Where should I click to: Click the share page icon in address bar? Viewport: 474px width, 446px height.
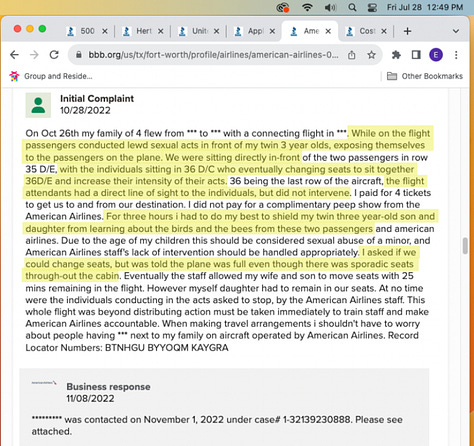[351, 55]
